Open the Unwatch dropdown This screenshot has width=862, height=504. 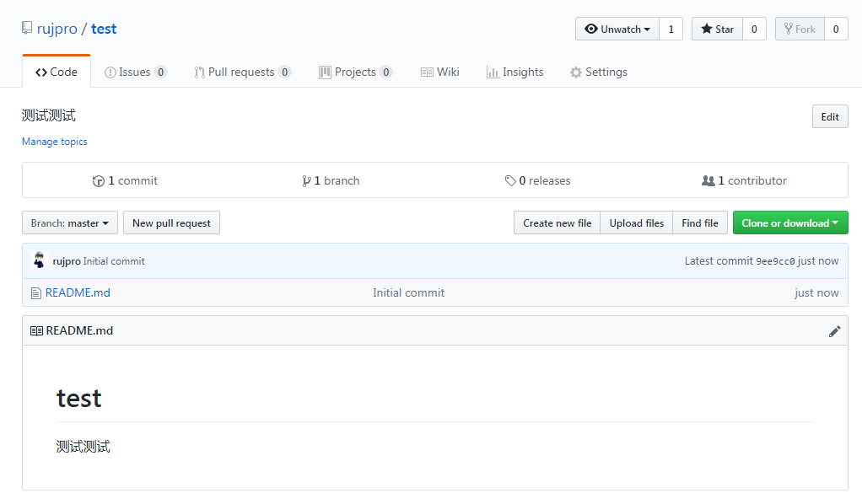pos(617,29)
